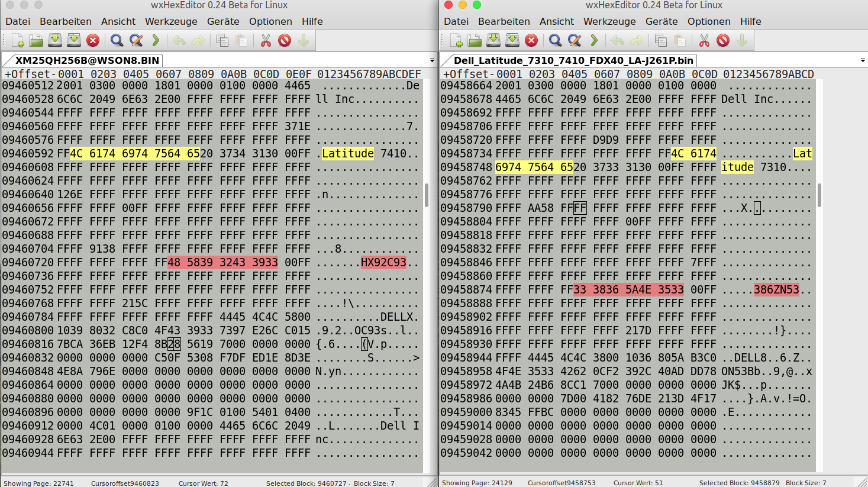Viewport: 868px width, 487px height.
Task: Click Paste icon in right window toolbar
Action: click(680, 40)
